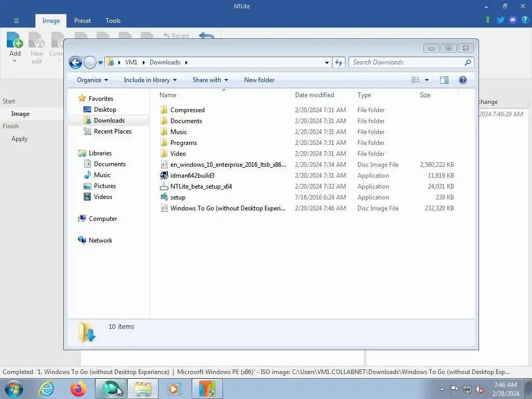Viewport: 532px width, 399px height.
Task: Click the search magnifier icon
Action: point(468,62)
